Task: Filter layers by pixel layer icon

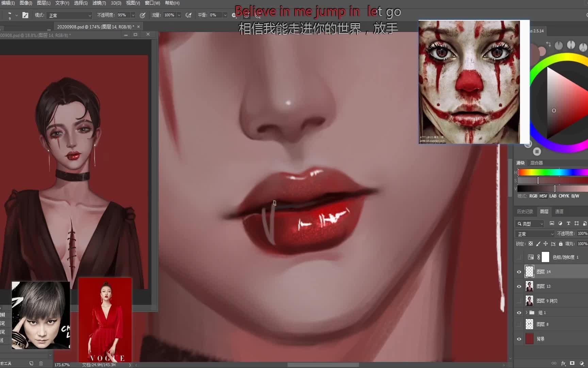Action: [552, 224]
